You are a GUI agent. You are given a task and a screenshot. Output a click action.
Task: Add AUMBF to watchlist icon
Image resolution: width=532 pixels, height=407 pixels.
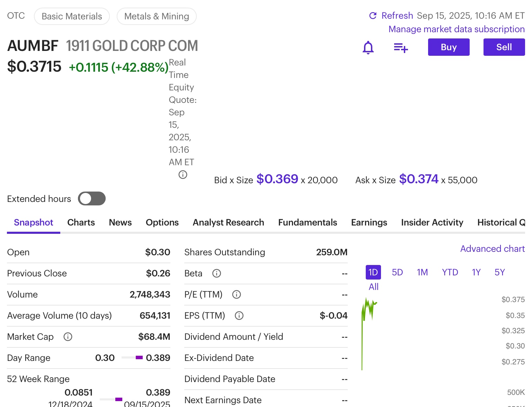[x=401, y=47]
